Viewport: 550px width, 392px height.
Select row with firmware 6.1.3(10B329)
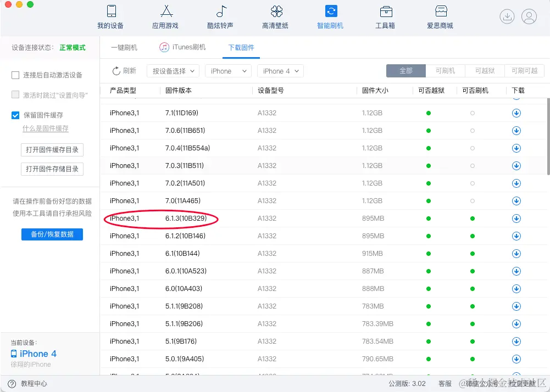325,219
